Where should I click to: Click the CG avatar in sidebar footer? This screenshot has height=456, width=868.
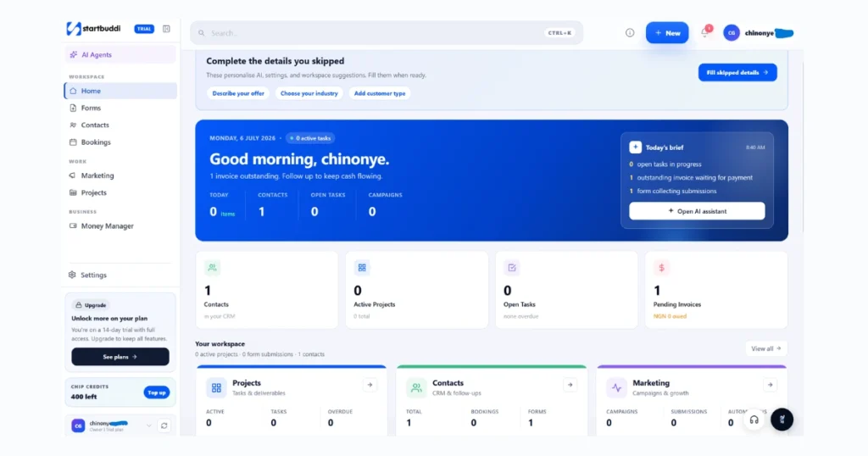pos(78,425)
